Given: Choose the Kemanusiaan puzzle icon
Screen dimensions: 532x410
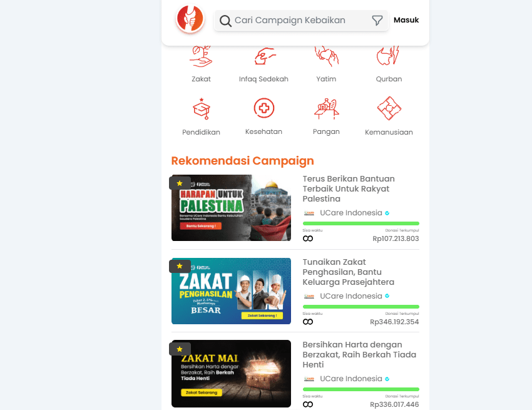Looking at the screenshot, I should click(x=389, y=109).
